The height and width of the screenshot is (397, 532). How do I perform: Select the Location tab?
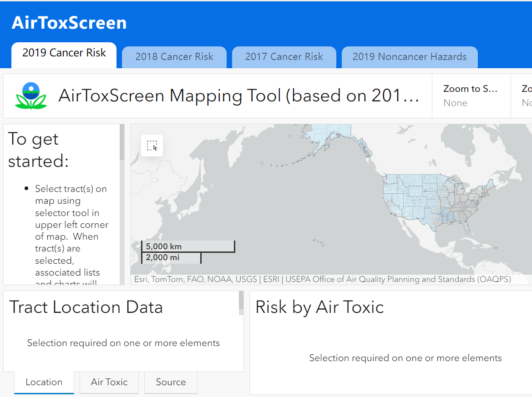coord(44,382)
